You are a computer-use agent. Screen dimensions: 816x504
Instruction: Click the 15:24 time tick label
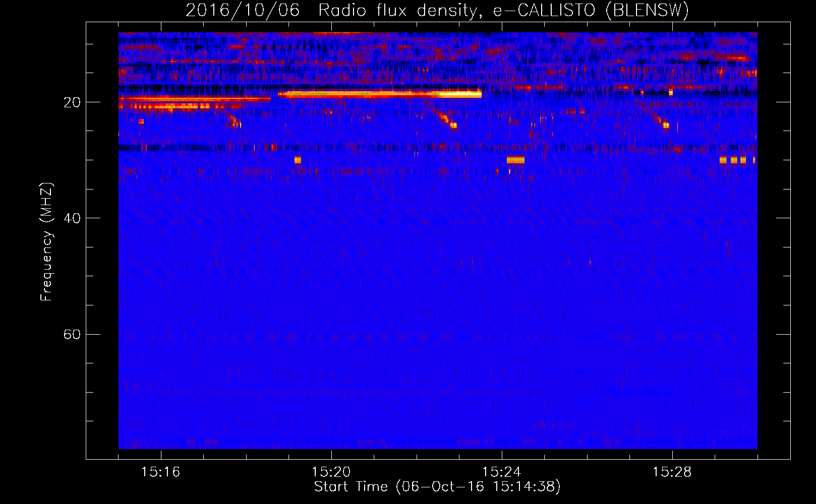tap(501, 472)
